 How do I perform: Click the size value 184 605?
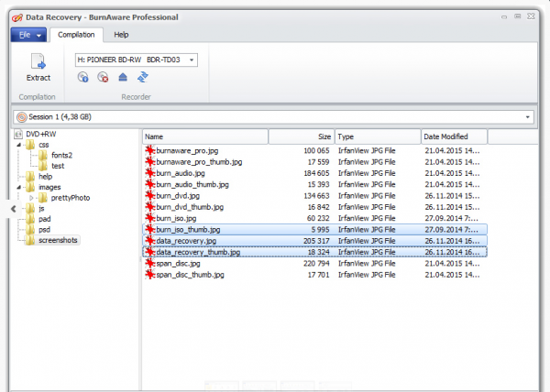316,173
